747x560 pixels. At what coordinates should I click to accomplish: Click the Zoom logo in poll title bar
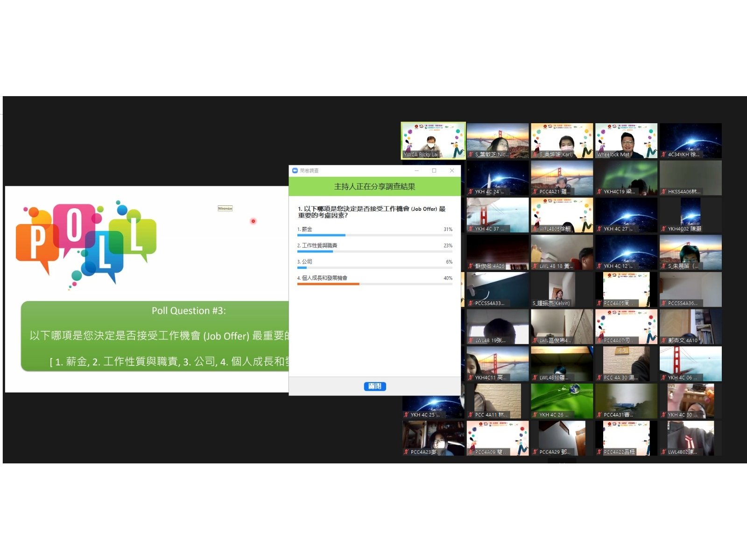click(x=295, y=171)
